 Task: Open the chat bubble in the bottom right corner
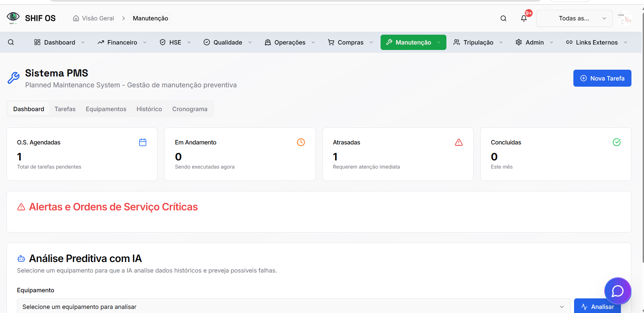(x=618, y=291)
